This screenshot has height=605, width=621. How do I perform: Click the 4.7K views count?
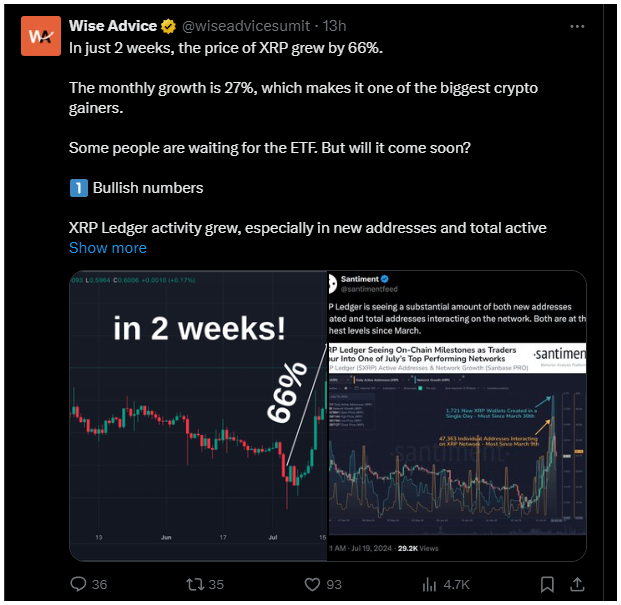[x=456, y=584]
